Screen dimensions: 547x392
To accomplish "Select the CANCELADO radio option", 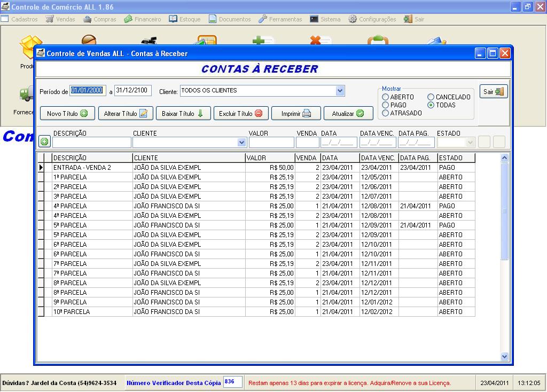I will 431,97.
